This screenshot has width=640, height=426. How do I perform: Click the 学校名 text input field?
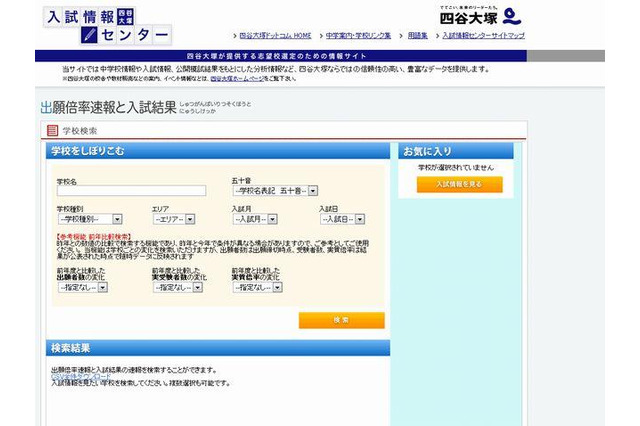131,191
